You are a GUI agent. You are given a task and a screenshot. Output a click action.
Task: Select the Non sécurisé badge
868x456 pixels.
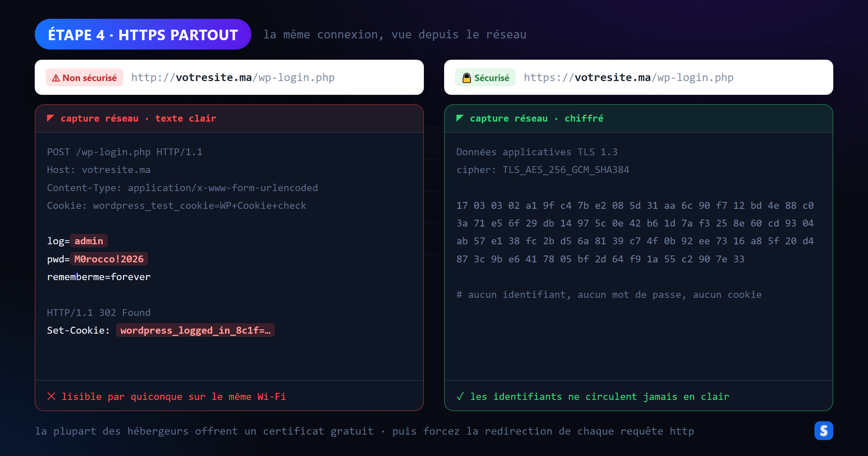point(84,77)
